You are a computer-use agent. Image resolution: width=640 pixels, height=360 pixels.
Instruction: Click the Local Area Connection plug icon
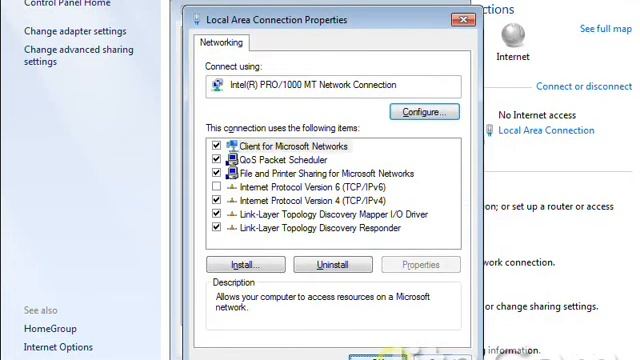point(489,130)
